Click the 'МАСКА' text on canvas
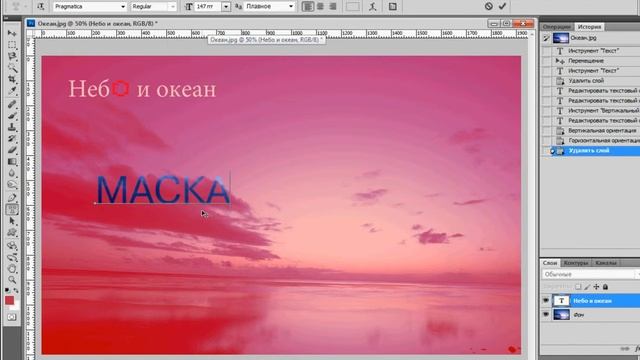This screenshot has height=360, width=640. pos(162,189)
